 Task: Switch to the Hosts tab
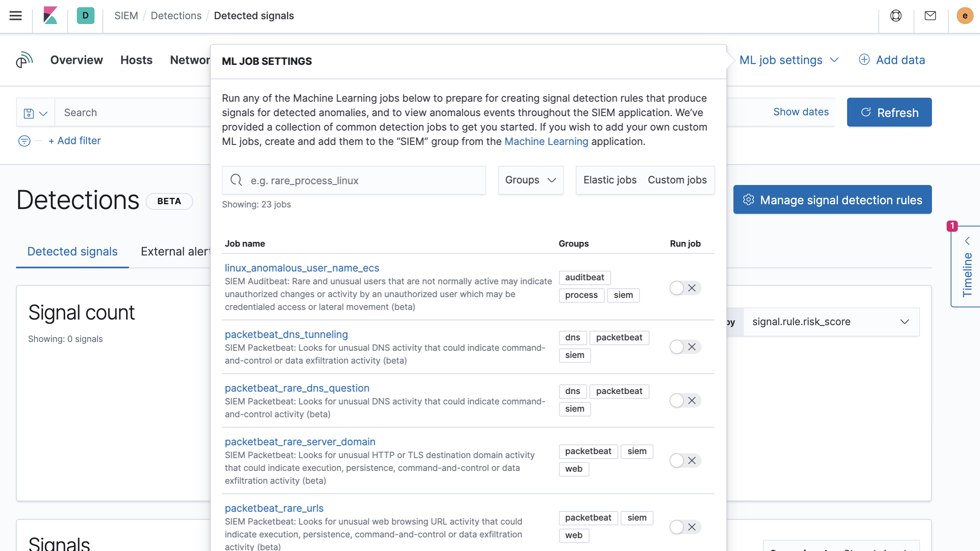tap(136, 60)
